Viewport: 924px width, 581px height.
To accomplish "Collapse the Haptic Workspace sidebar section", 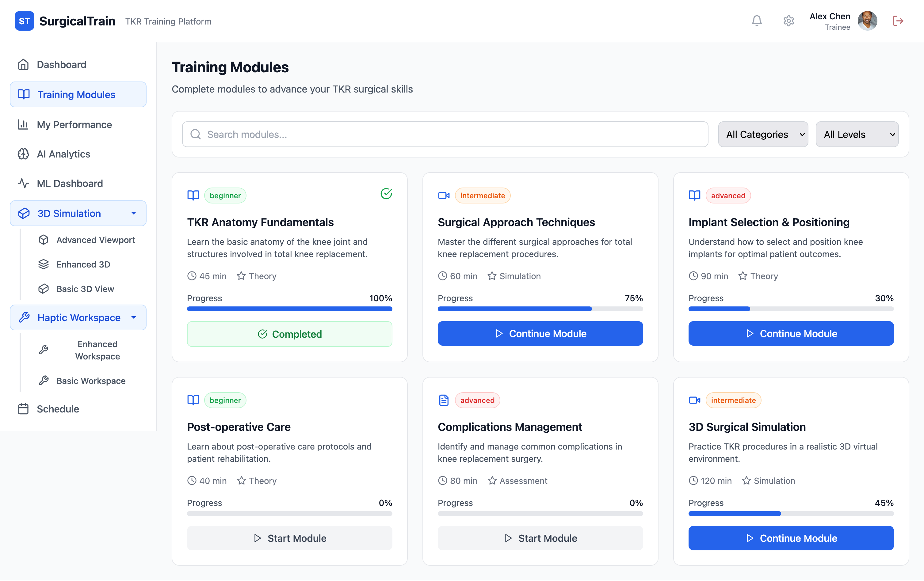I will point(134,317).
